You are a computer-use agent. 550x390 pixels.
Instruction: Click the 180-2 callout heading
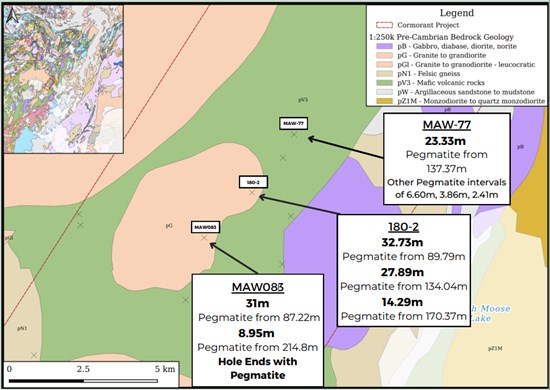(x=403, y=227)
